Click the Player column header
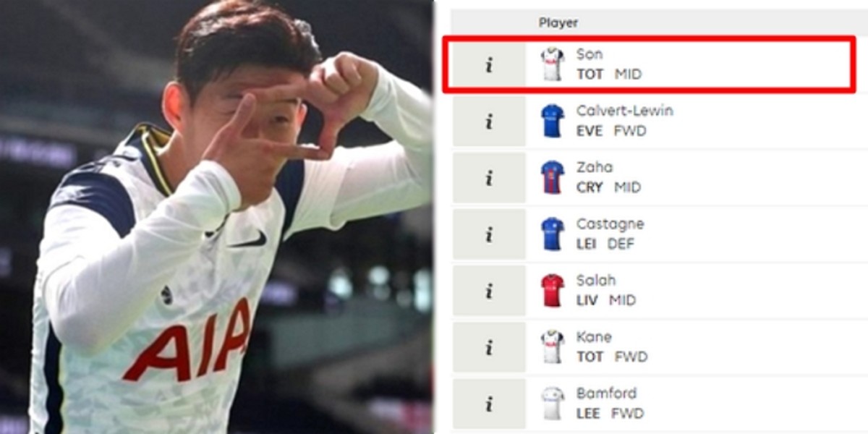The width and height of the screenshot is (868, 434). [558, 22]
